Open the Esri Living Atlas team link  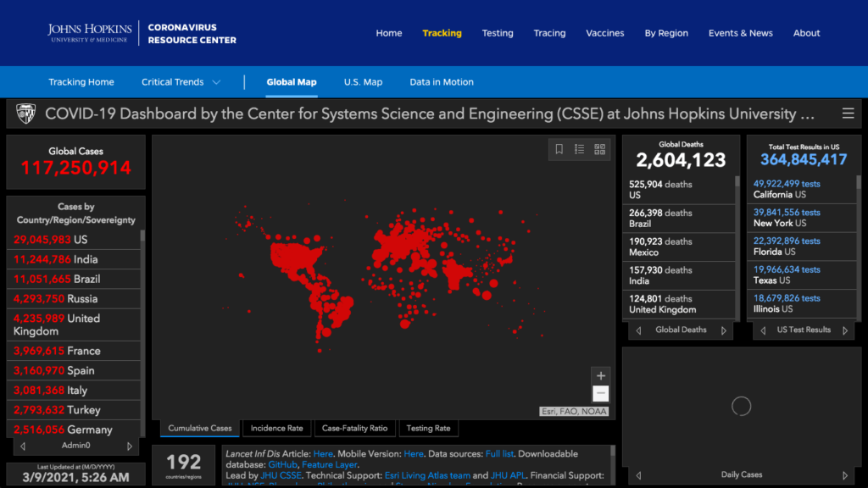click(427, 475)
